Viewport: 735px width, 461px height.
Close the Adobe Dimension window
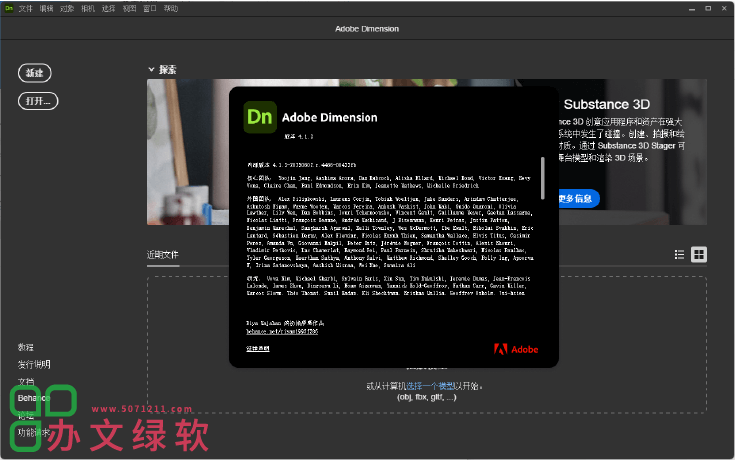pyautogui.click(x=724, y=8)
